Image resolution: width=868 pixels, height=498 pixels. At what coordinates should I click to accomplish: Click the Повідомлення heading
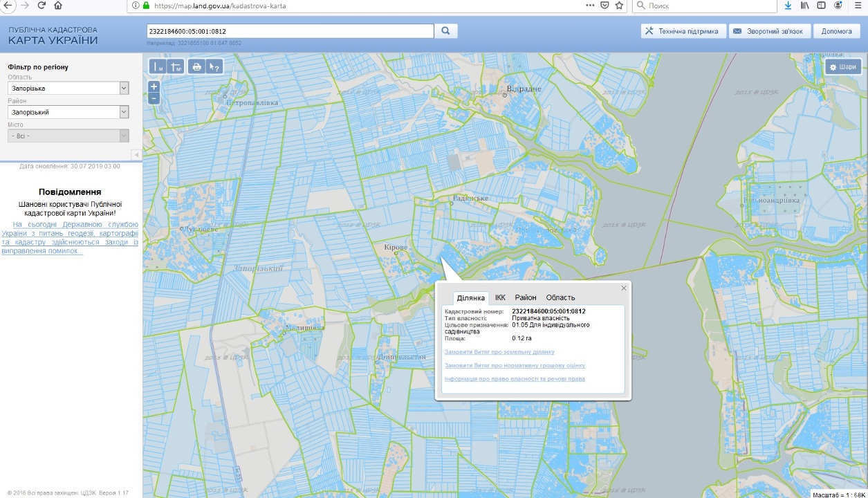click(x=71, y=192)
